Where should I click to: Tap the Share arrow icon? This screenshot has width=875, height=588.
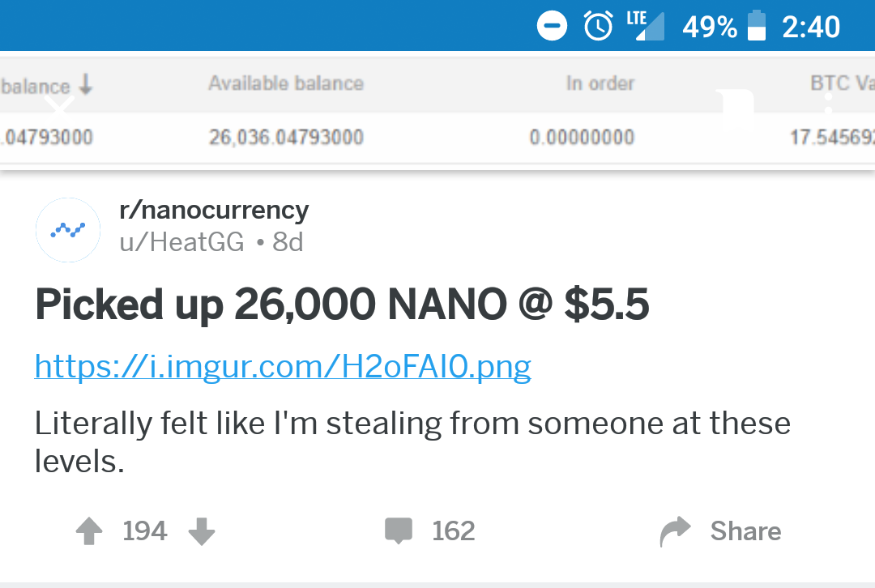[675, 530]
